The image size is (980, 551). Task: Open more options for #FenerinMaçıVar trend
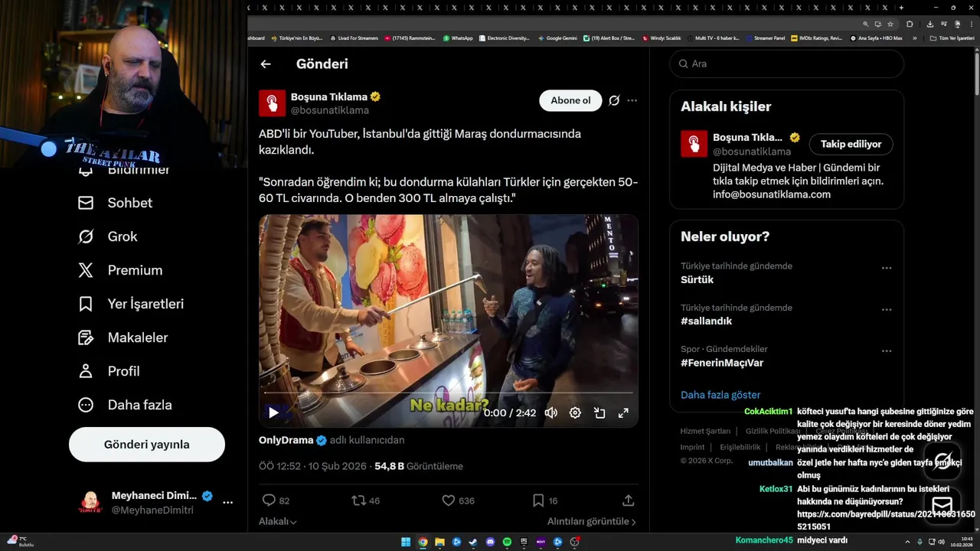[x=886, y=350]
